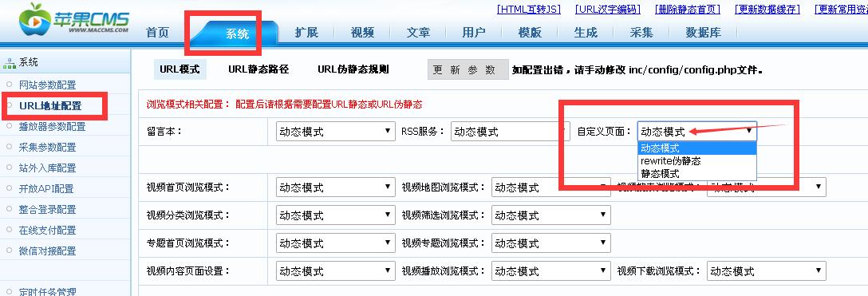
Task: Click the HTML互转JS link
Action: coord(529,10)
